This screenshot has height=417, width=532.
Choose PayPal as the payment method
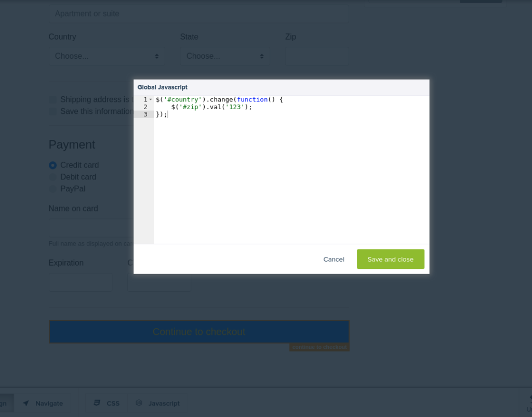(x=52, y=189)
